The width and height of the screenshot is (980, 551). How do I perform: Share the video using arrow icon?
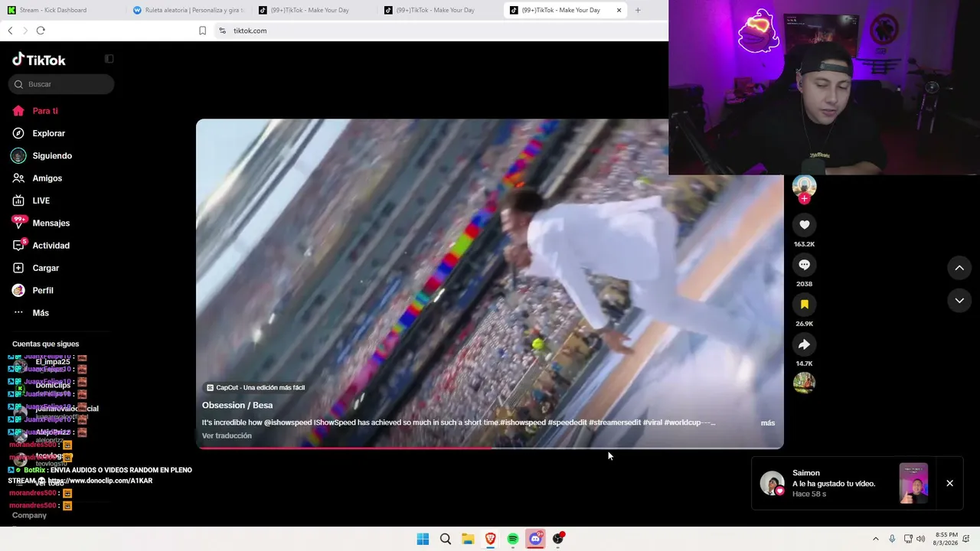point(804,344)
